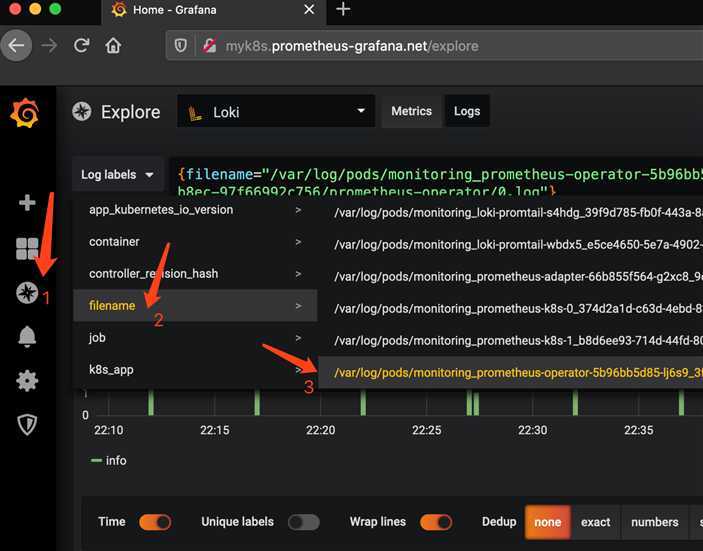The height and width of the screenshot is (551, 703).
Task: Click the insecure connection lock icon
Action: pyautogui.click(x=209, y=45)
